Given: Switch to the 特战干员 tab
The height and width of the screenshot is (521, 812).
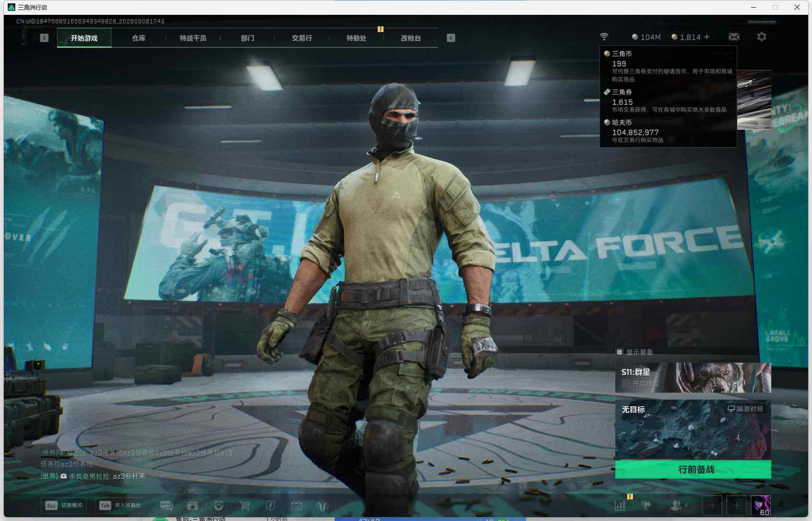Looking at the screenshot, I should pos(193,38).
